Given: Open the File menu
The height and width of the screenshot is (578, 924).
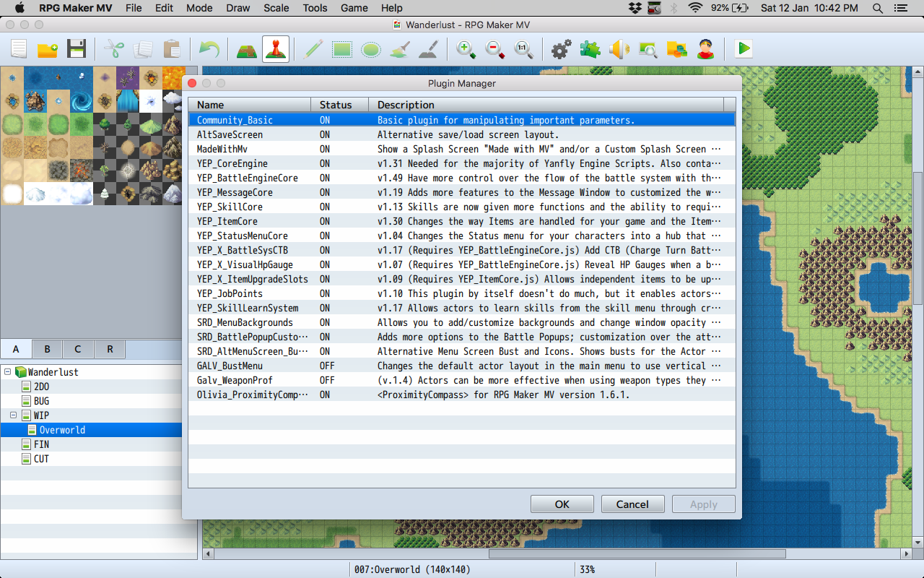Looking at the screenshot, I should [x=134, y=8].
